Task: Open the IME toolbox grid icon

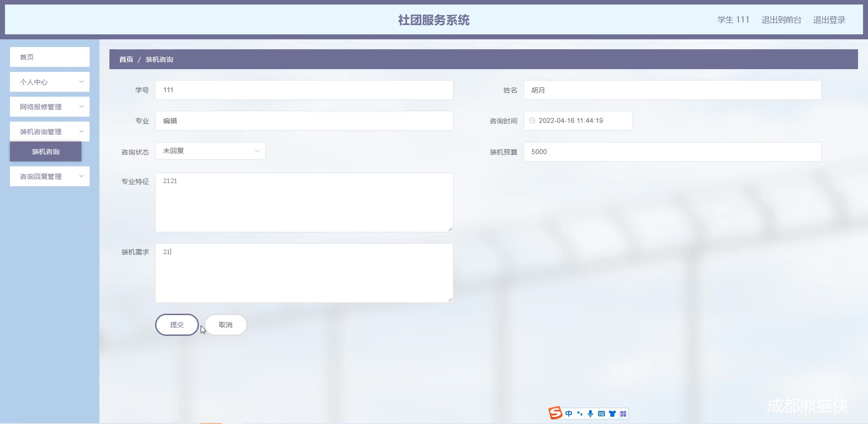Action: click(623, 414)
